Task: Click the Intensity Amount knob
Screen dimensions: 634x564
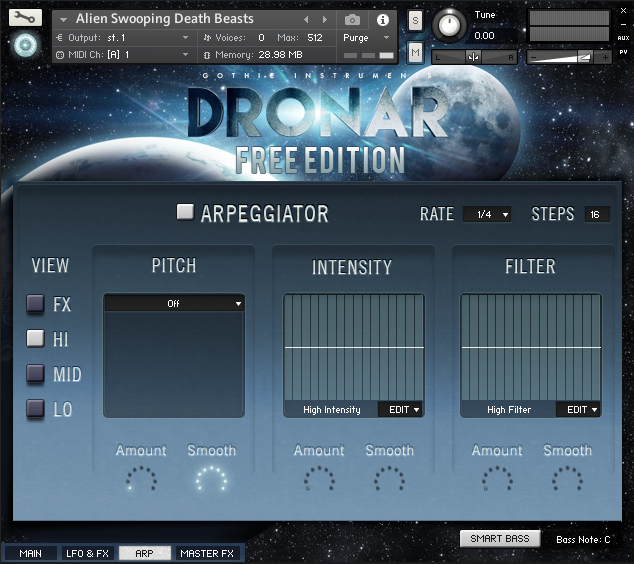Action: [319, 479]
